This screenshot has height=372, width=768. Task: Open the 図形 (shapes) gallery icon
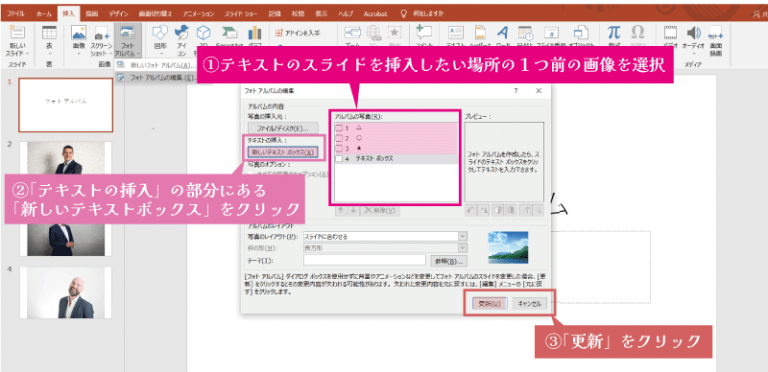click(160, 33)
